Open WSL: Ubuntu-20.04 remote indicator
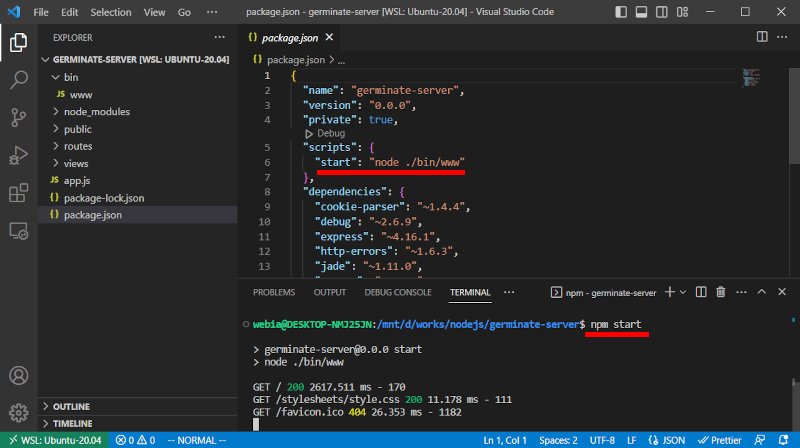This screenshot has height=448, width=800. pos(55,440)
